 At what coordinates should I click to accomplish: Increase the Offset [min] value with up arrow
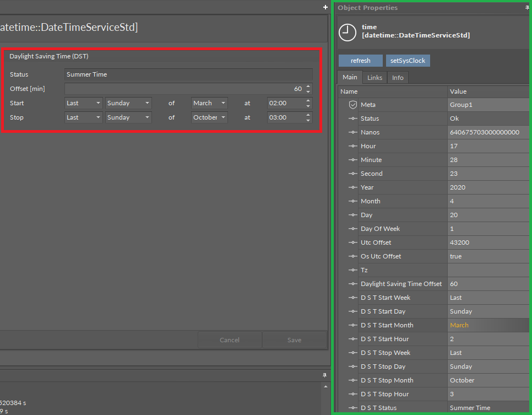(308, 86)
